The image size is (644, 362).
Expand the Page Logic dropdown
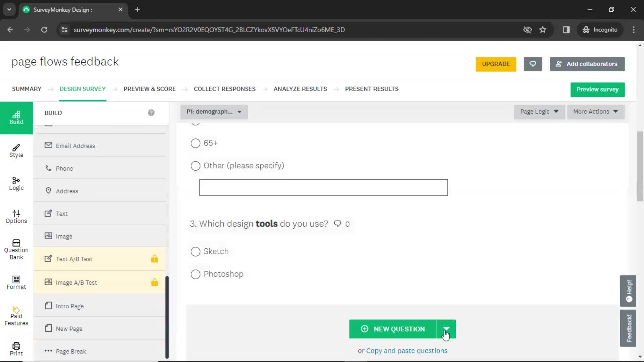pyautogui.click(x=539, y=111)
